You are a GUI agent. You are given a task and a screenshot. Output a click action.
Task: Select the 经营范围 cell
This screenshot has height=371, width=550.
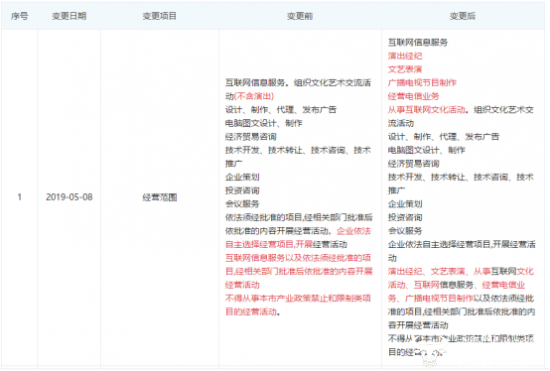160,197
